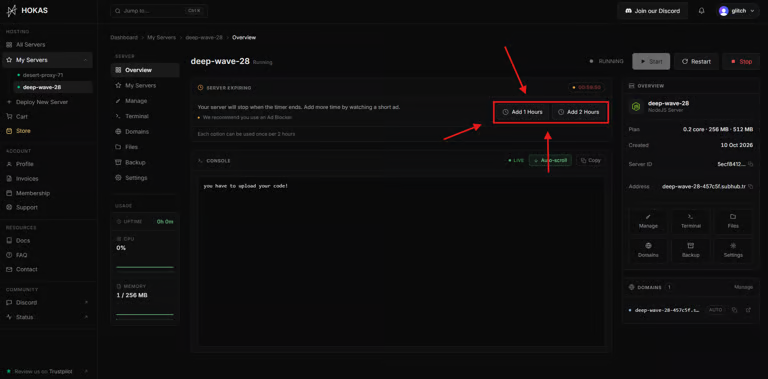Click the Start server button

point(651,62)
